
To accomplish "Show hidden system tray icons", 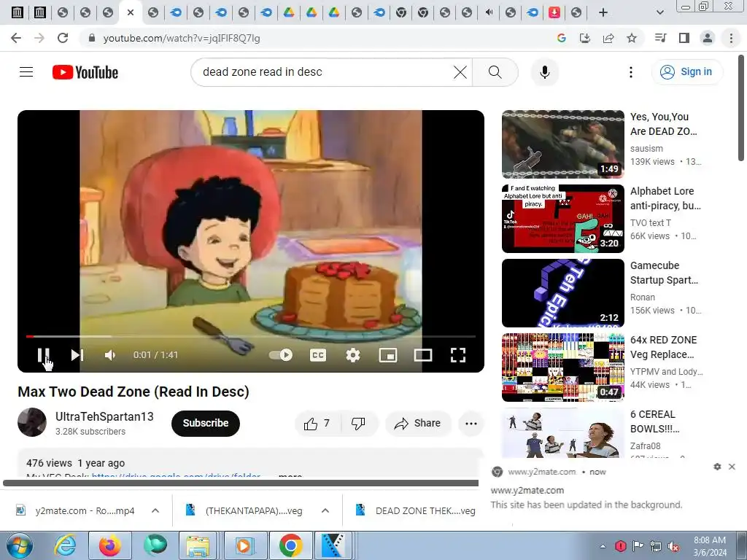I will [603, 546].
